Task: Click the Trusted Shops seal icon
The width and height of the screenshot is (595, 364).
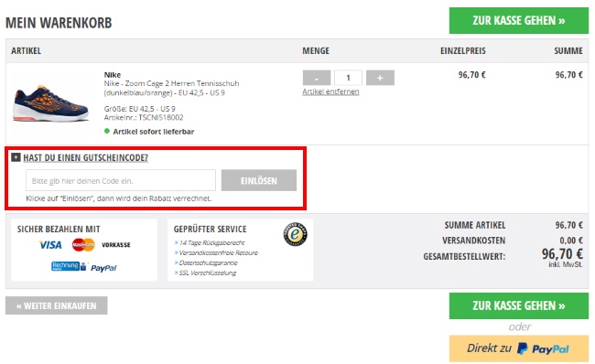Action: [296, 234]
